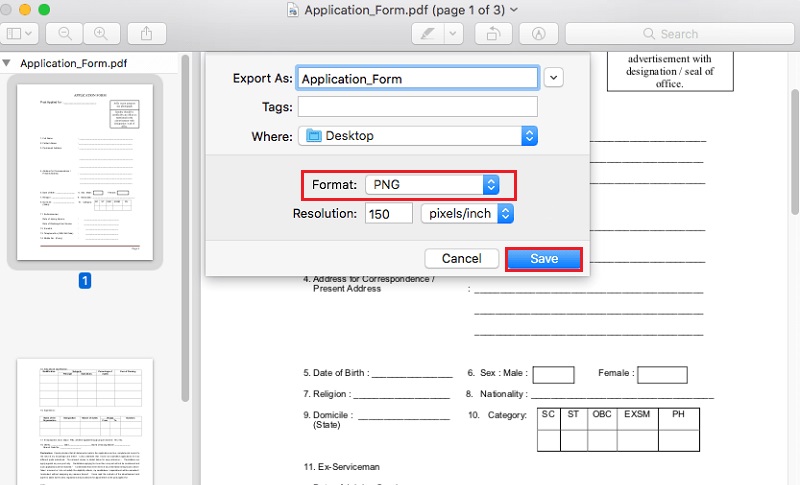Open the Format PNG dropdown
The image size is (800, 485).
click(432, 185)
